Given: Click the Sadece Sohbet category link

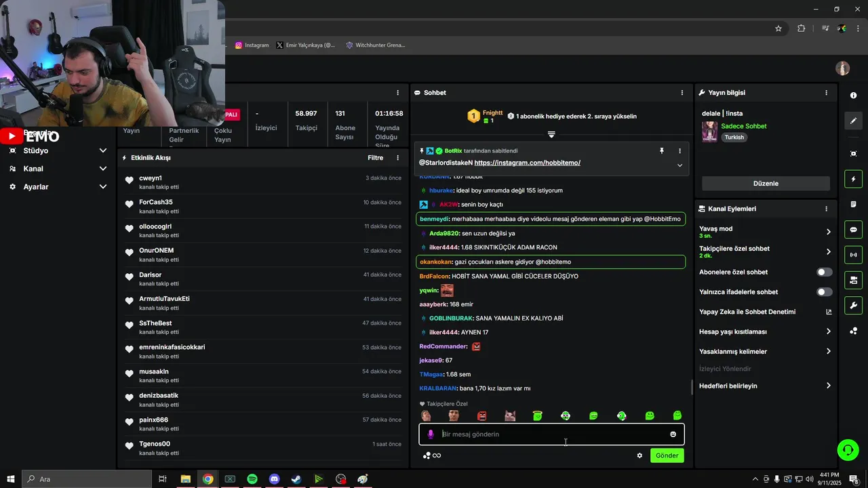Looking at the screenshot, I should pyautogui.click(x=744, y=126).
